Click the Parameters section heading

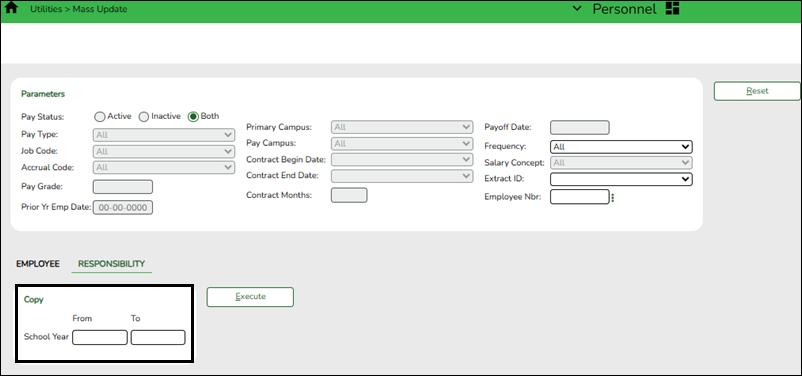click(x=43, y=94)
